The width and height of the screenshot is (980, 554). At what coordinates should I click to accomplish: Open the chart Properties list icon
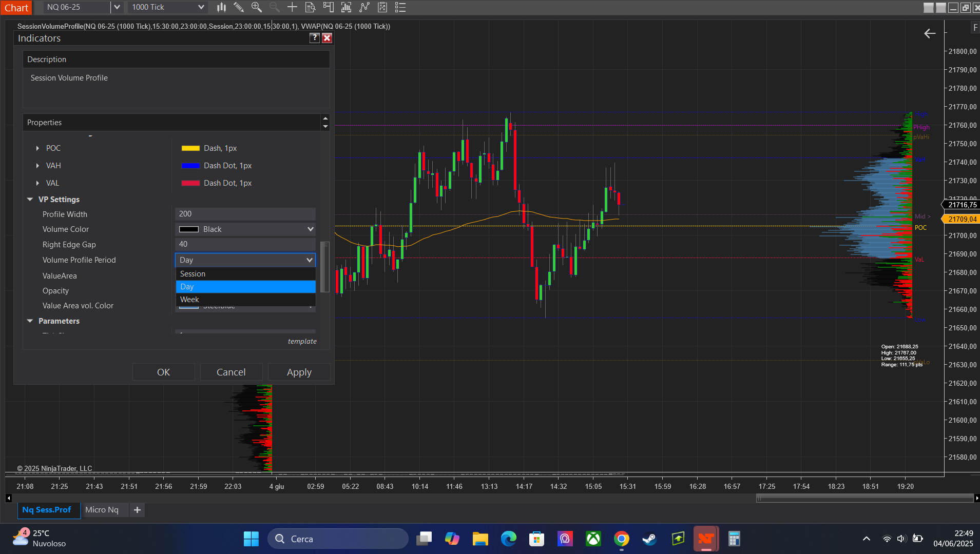tap(400, 7)
